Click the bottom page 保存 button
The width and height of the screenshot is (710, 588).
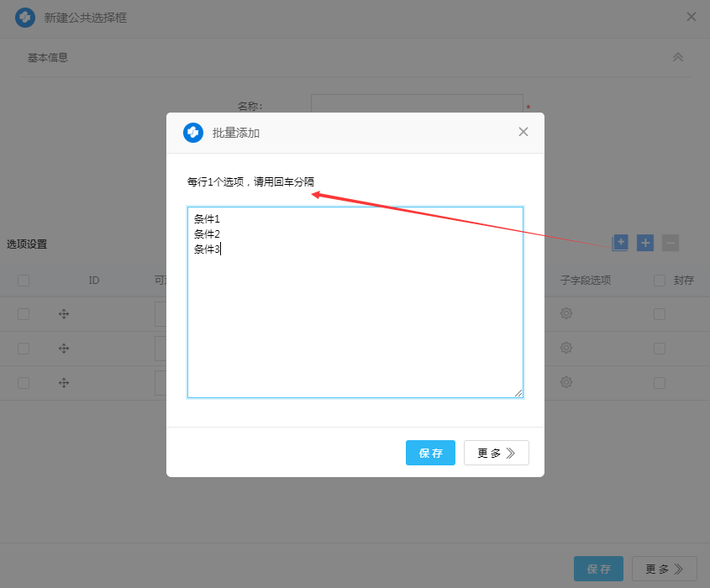pos(598,569)
